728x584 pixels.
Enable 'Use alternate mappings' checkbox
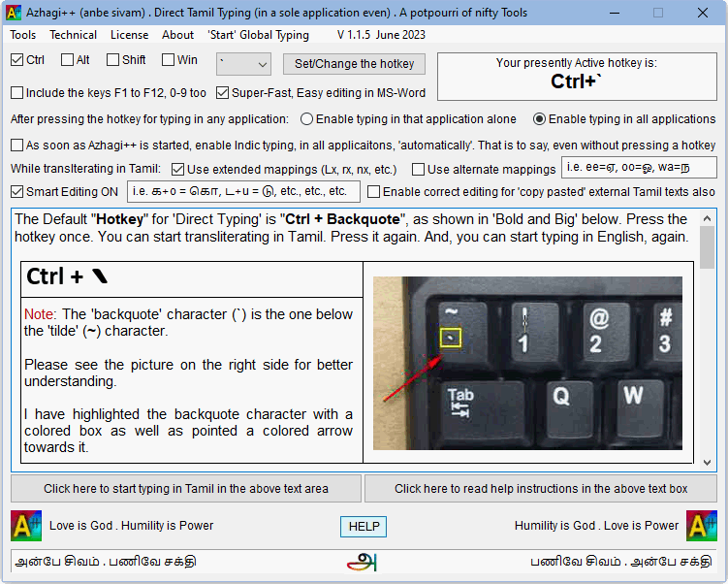418,170
